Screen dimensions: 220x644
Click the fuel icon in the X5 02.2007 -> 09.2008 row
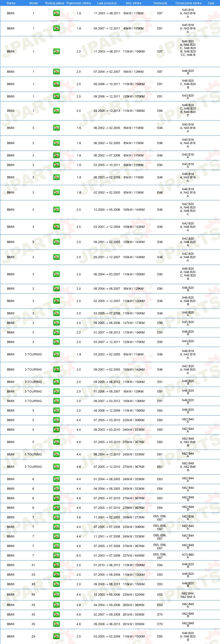(x=56, y=614)
